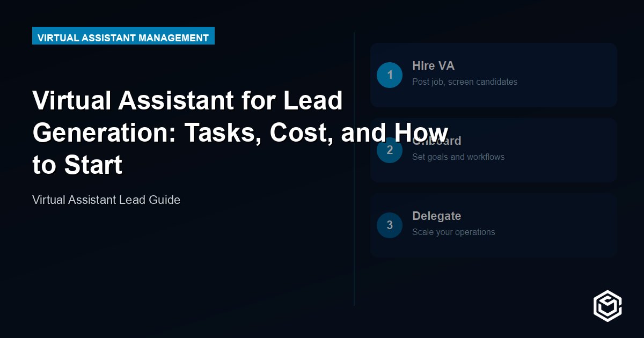This screenshot has width=644, height=338.
Task: Open the Delegate step heading
Action: tap(436, 216)
